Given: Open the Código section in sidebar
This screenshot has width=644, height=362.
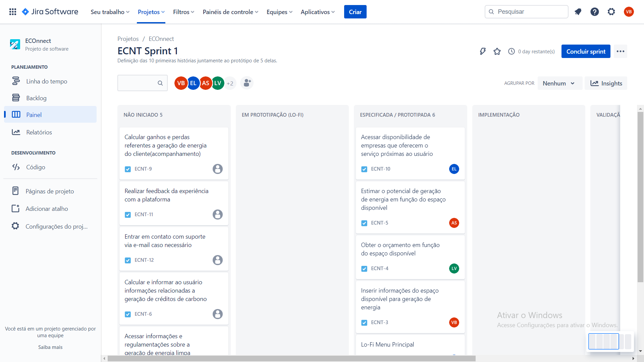Looking at the screenshot, I should coord(36,167).
